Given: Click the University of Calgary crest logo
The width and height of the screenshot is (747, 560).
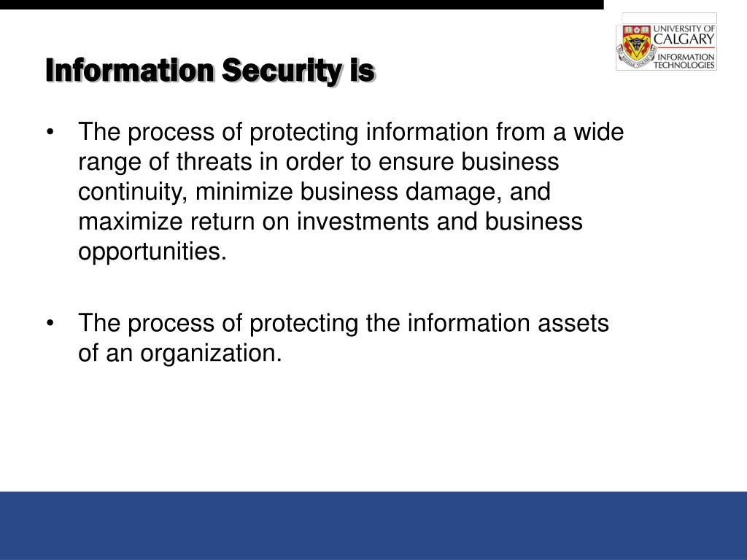Looking at the screenshot, I should 635,47.
